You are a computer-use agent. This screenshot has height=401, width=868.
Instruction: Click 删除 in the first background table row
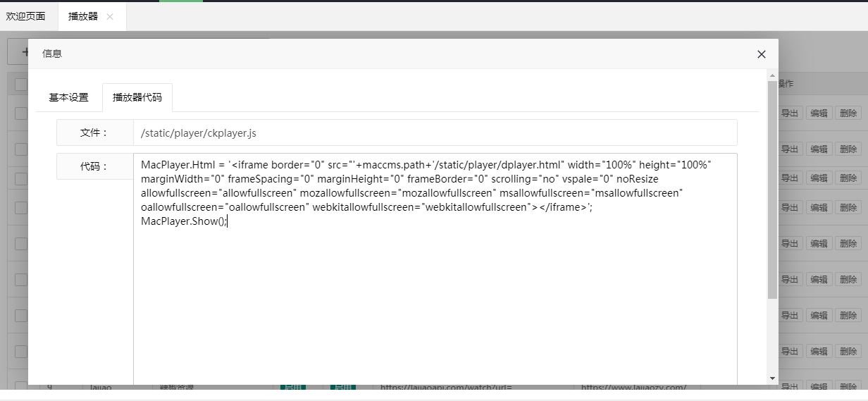click(848, 113)
